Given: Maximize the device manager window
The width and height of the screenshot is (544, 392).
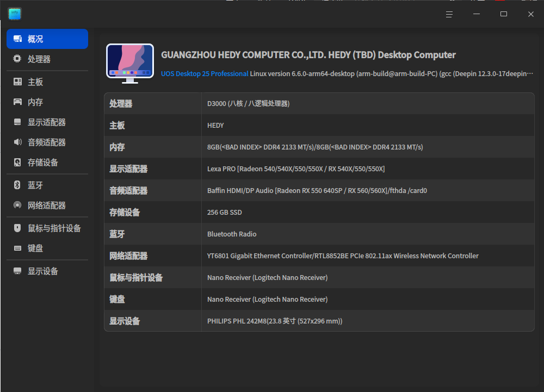Looking at the screenshot, I should tap(504, 14).
